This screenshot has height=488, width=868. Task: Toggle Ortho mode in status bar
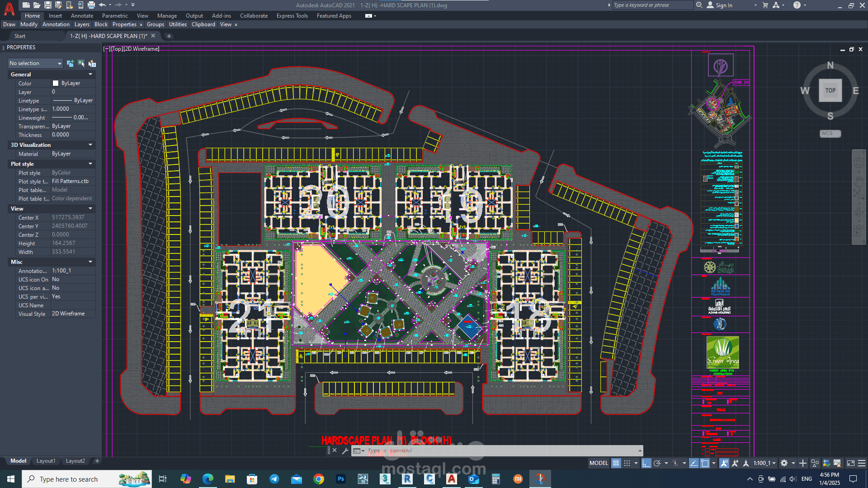pos(646,463)
